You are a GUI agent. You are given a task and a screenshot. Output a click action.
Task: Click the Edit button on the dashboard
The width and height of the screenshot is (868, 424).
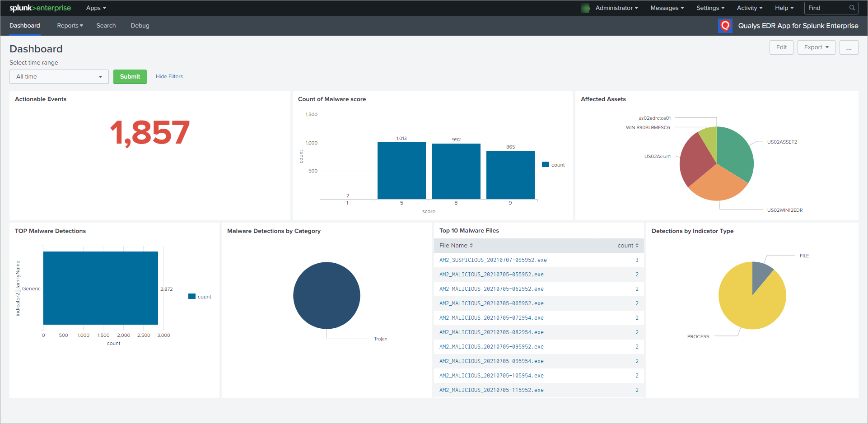click(x=781, y=47)
